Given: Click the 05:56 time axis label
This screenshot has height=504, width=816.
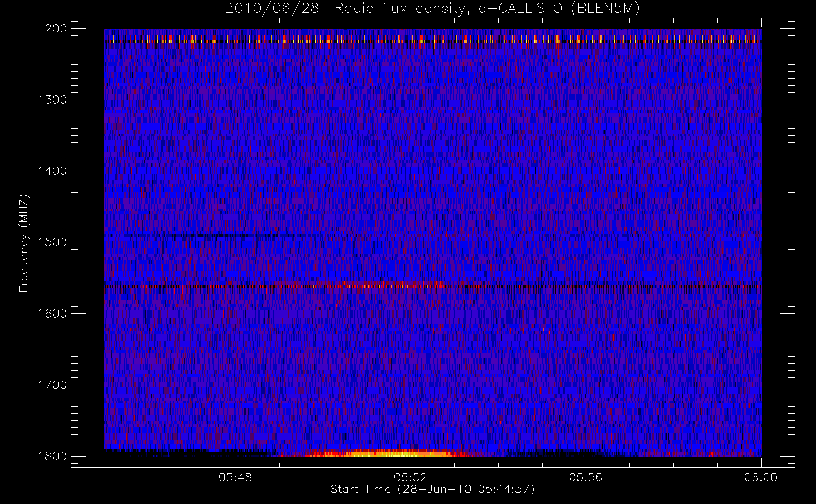Looking at the screenshot, I should (x=586, y=477).
